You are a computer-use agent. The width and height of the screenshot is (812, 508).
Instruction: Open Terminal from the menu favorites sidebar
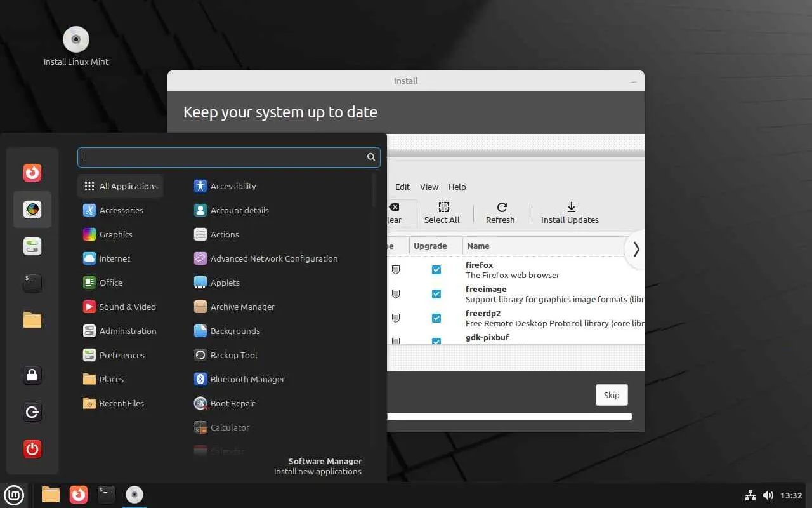point(32,283)
